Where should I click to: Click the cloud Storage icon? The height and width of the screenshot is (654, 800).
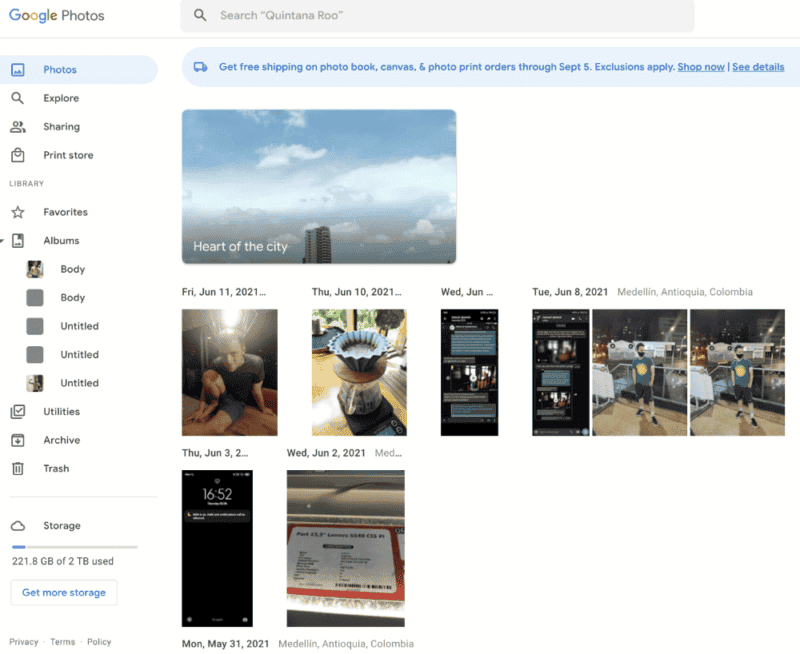[18, 525]
